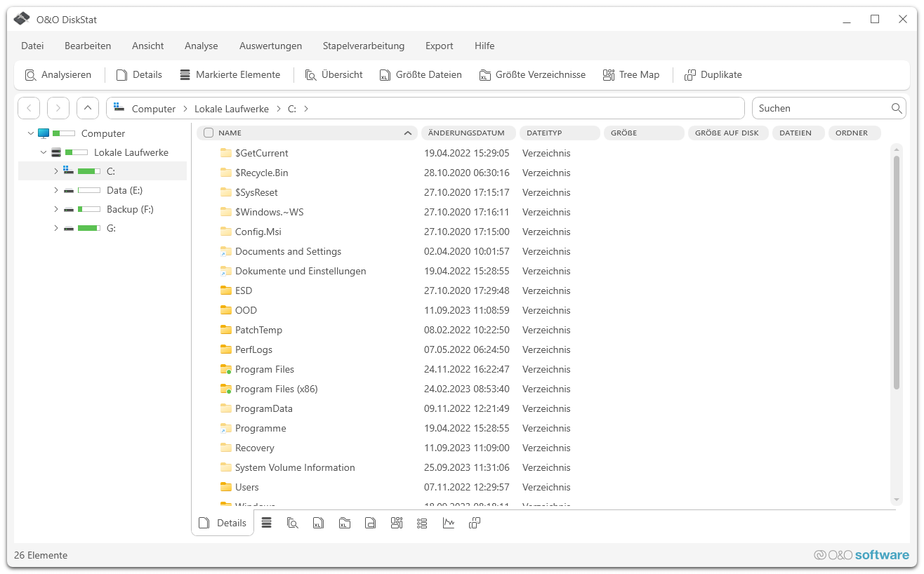Expand the G: drive node
The image size is (924, 574).
point(55,228)
